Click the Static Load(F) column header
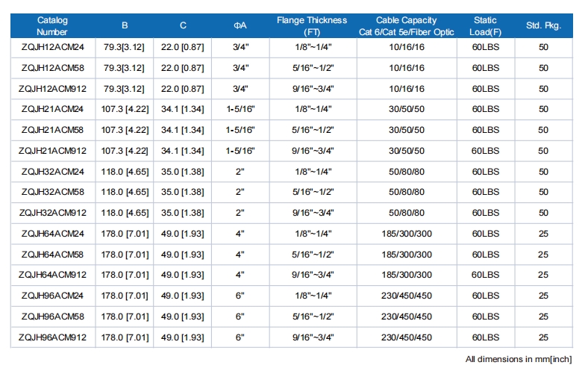The width and height of the screenshot is (588, 380). (485, 26)
